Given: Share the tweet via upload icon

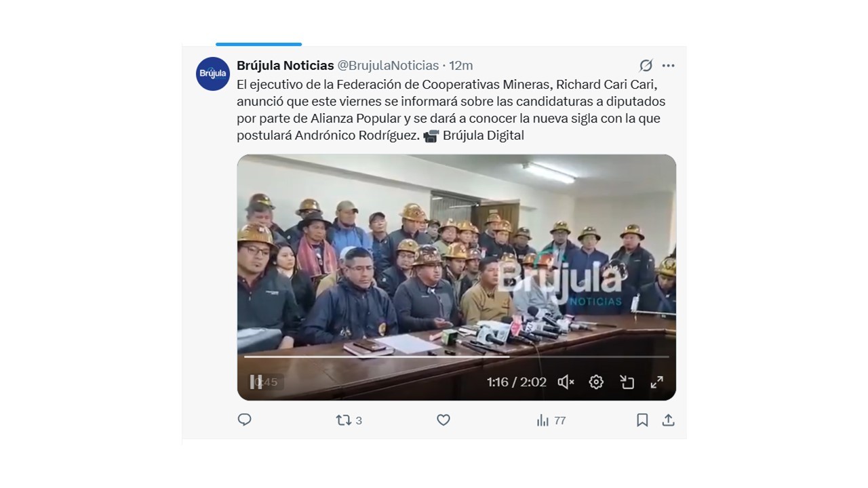Looking at the screenshot, I should pyautogui.click(x=668, y=420).
